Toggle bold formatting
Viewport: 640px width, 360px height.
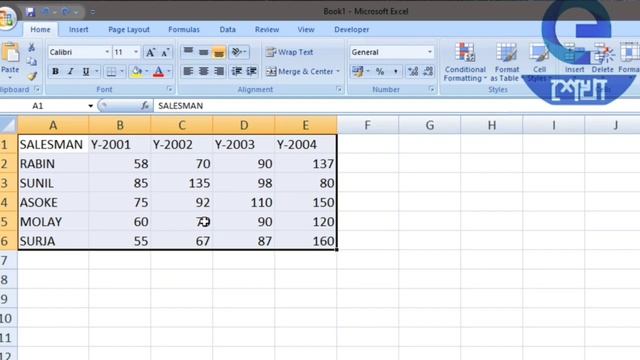coord(55,72)
